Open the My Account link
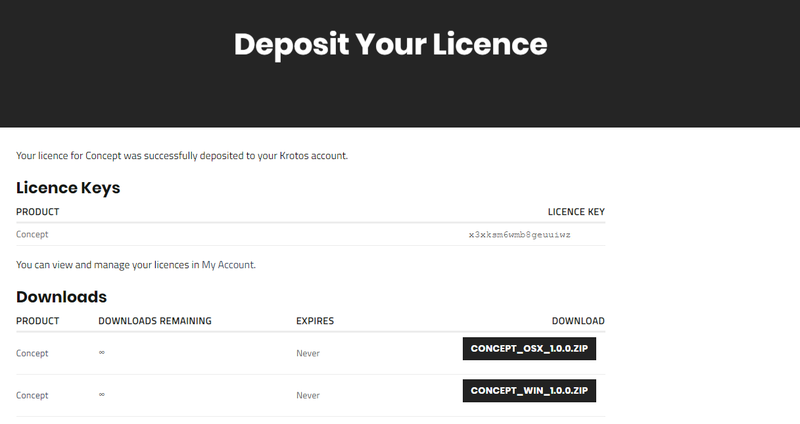The width and height of the screenshot is (800, 424). [x=228, y=265]
